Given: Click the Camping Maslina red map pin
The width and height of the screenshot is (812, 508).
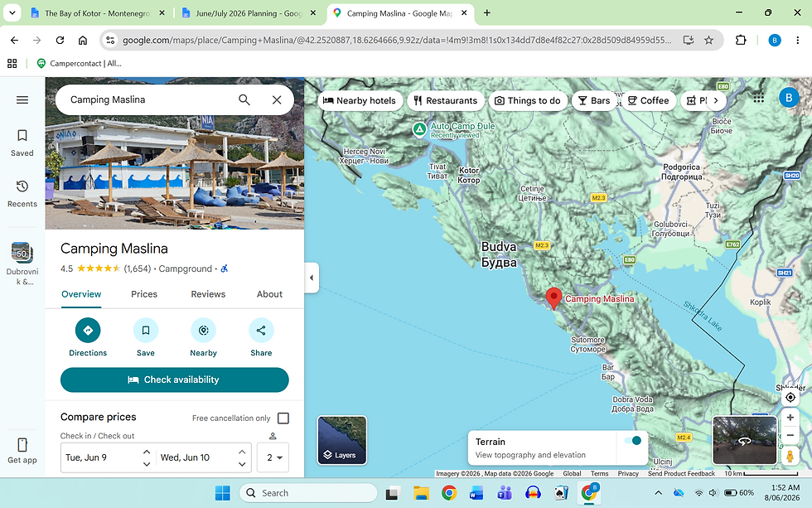Looking at the screenshot, I should (553, 299).
